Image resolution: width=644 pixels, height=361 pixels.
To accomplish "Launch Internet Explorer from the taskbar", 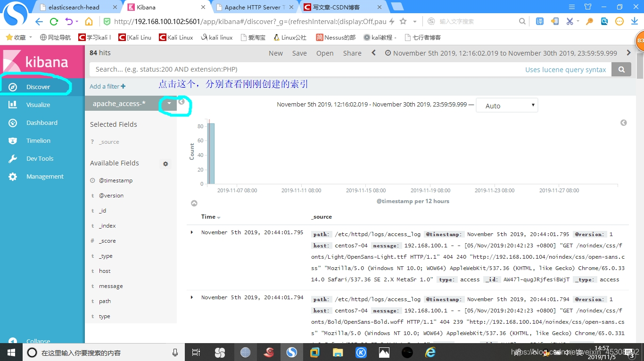I will [430, 352].
